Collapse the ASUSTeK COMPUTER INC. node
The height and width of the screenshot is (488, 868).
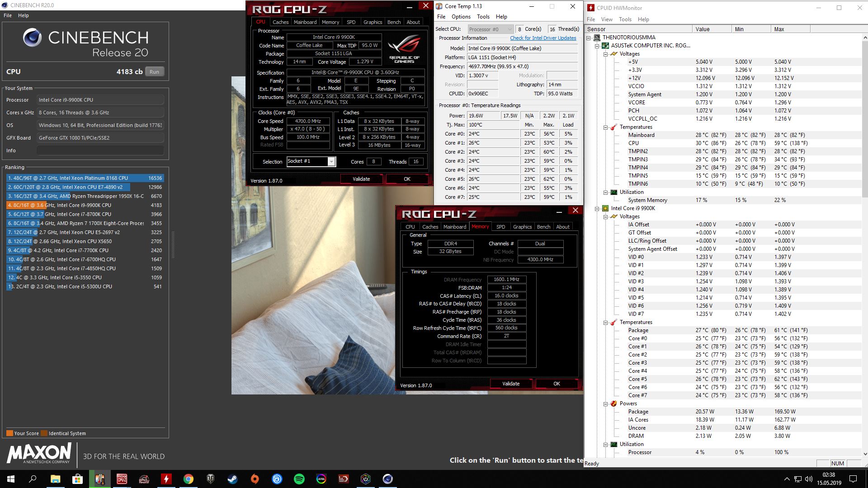click(597, 46)
